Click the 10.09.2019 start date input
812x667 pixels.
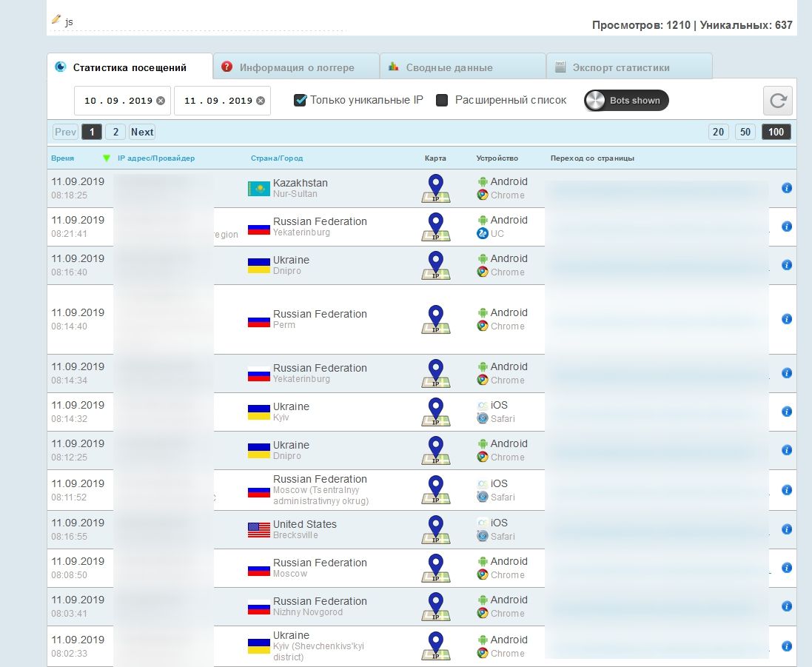pyautogui.click(x=117, y=101)
